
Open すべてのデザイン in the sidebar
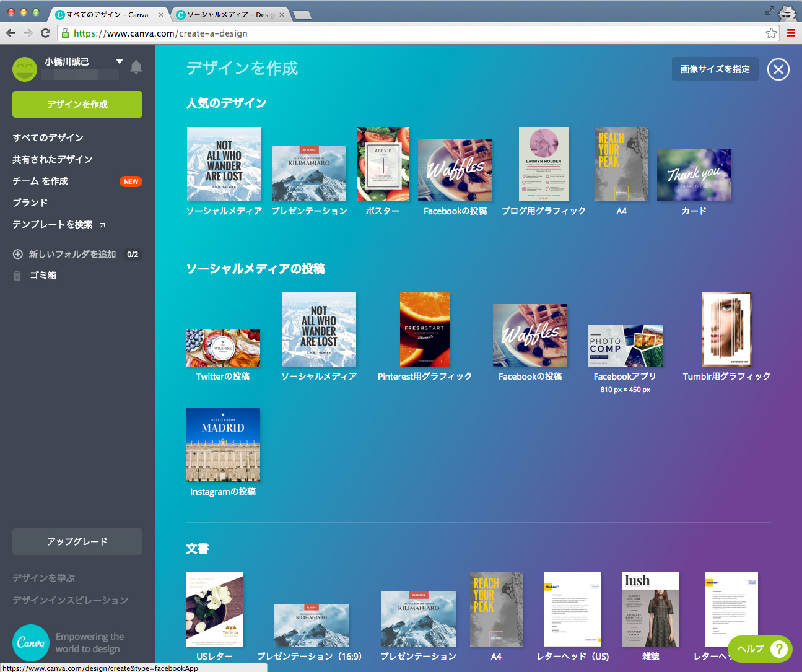(x=48, y=137)
